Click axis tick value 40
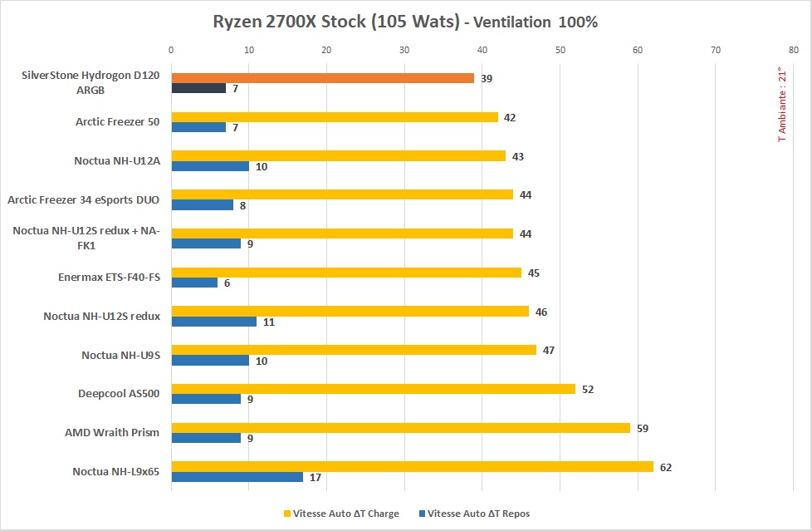 [482, 51]
